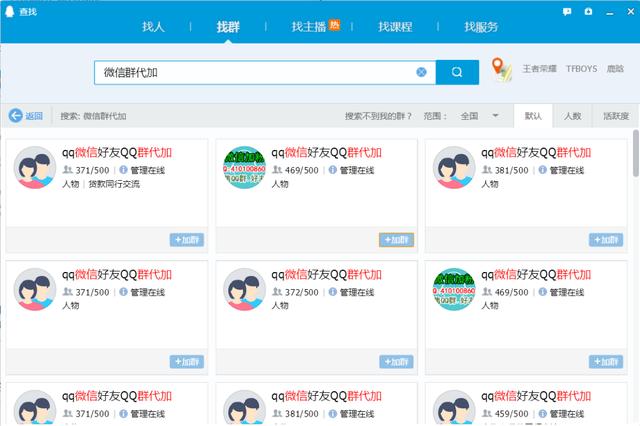Screen dimensions: 640x426
Task: Click the skin icon in title bar
Action: pos(587,11)
